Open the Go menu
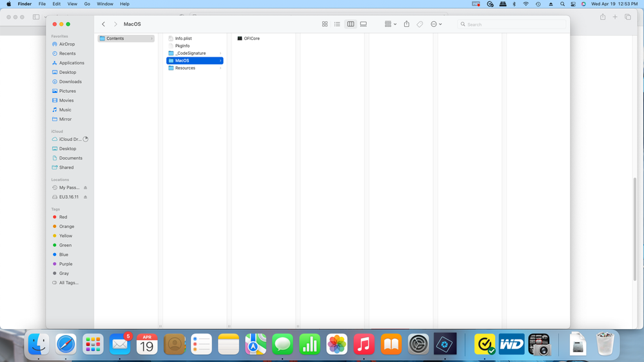This screenshot has height=362, width=644. pyautogui.click(x=87, y=4)
